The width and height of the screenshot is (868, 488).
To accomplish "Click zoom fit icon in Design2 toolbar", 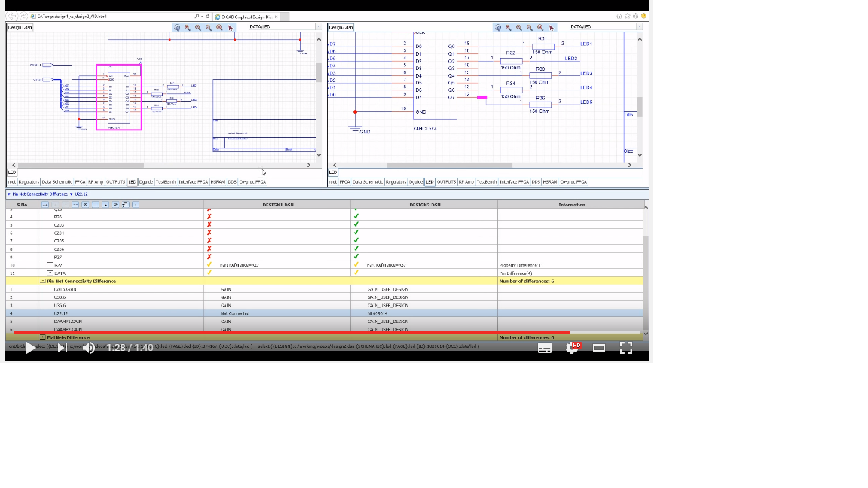I will pos(497,27).
